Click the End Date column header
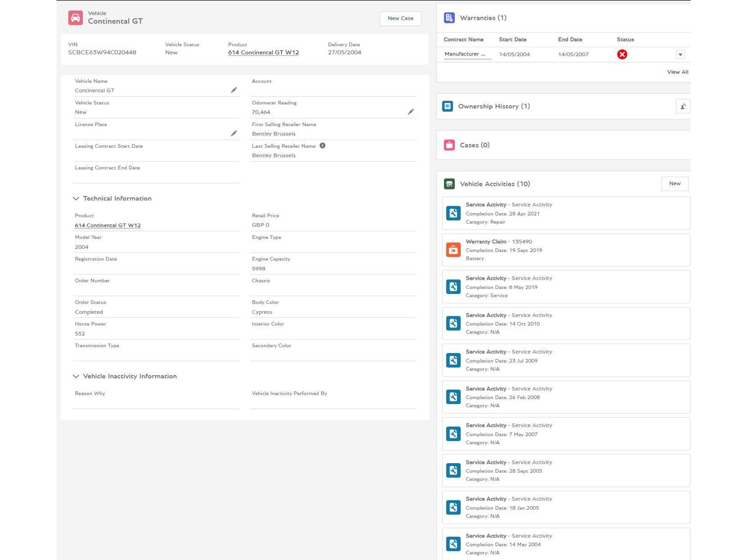Viewport: 747px width, 560px height. click(570, 40)
